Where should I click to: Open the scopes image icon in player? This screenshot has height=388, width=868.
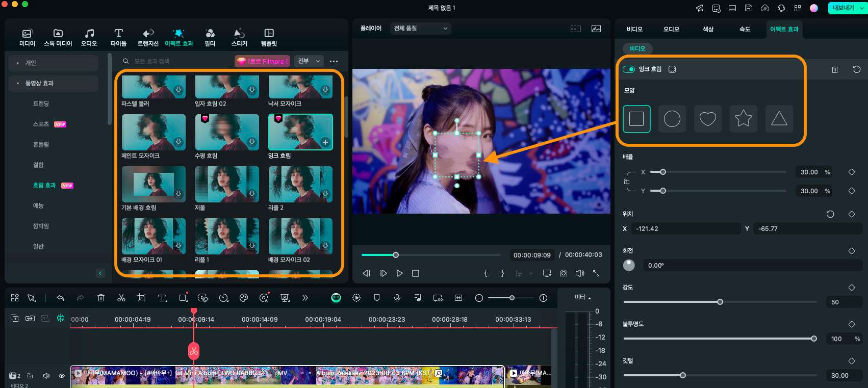[596, 29]
